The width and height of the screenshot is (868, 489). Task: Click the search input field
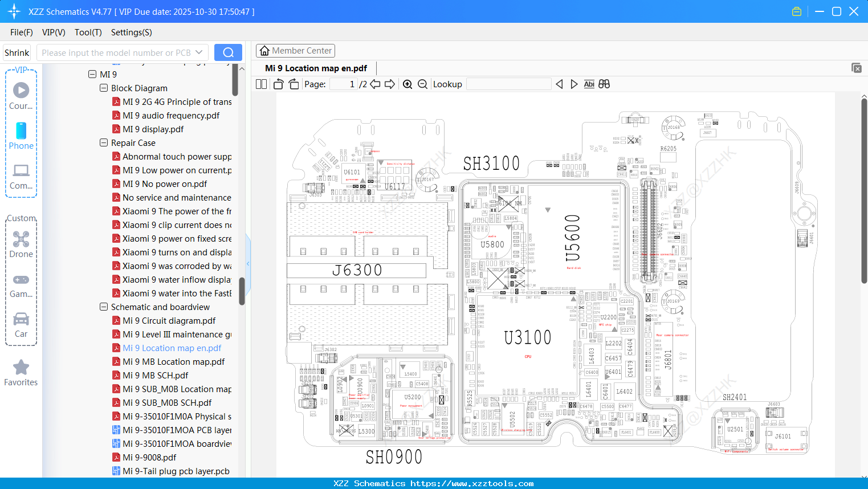(114, 52)
